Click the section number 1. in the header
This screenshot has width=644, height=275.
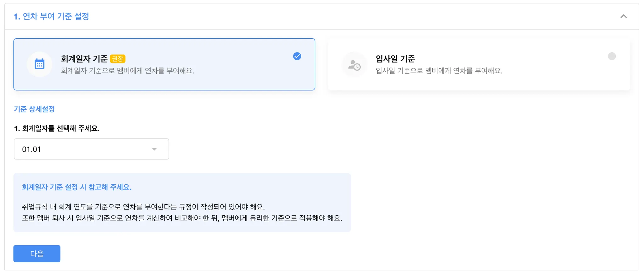tap(17, 16)
